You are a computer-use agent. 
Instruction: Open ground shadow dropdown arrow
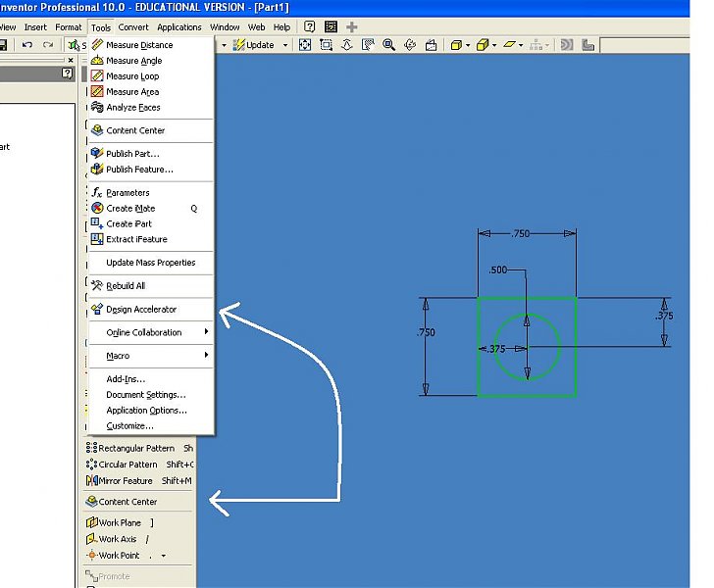pyautogui.click(x=521, y=45)
